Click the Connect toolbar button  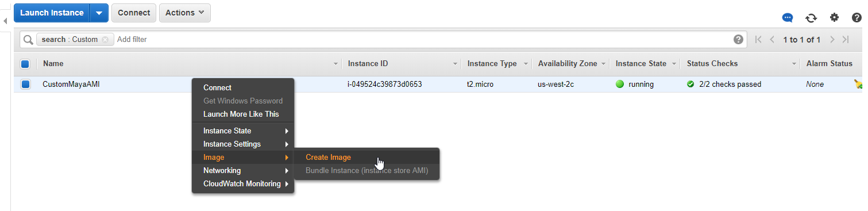point(134,13)
